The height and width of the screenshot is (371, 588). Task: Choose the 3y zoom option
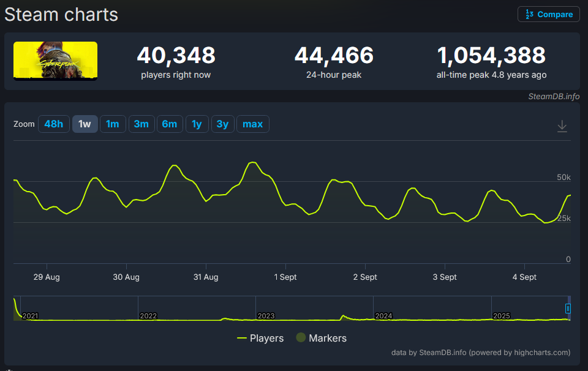point(223,124)
